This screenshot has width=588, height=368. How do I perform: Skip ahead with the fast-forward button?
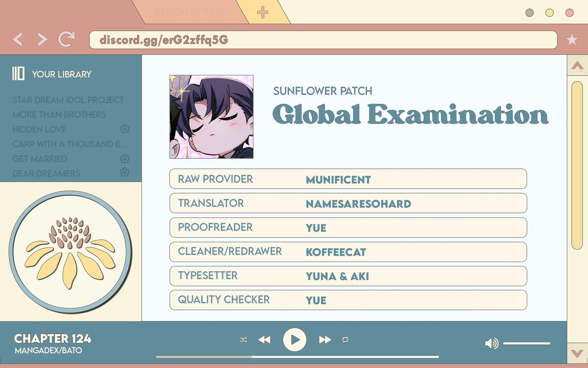(x=325, y=340)
